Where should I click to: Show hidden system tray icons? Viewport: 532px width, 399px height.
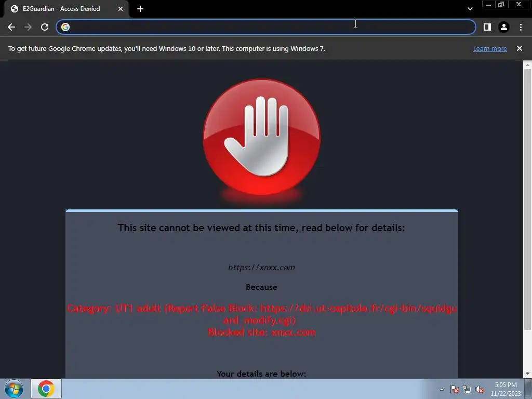point(442,390)
